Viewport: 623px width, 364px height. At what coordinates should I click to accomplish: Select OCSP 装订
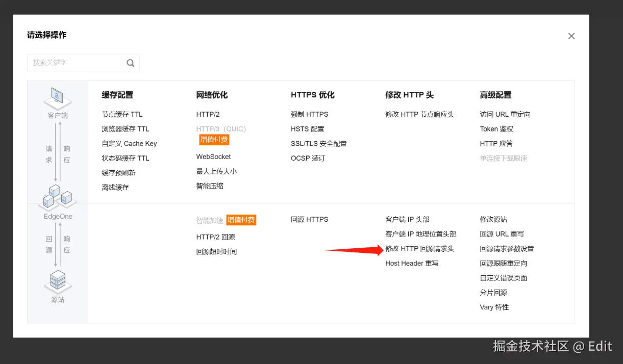click(308, 158)
